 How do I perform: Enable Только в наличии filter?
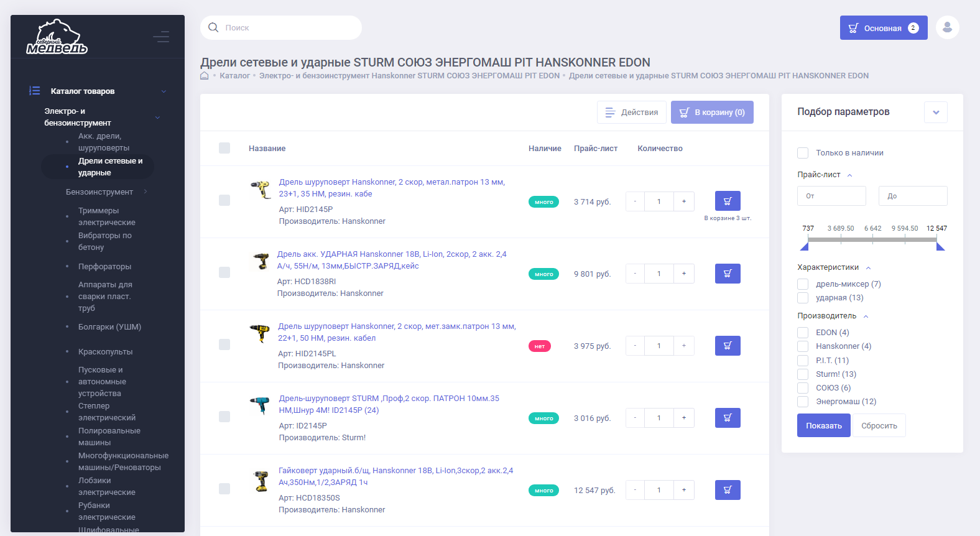[803, 153]
